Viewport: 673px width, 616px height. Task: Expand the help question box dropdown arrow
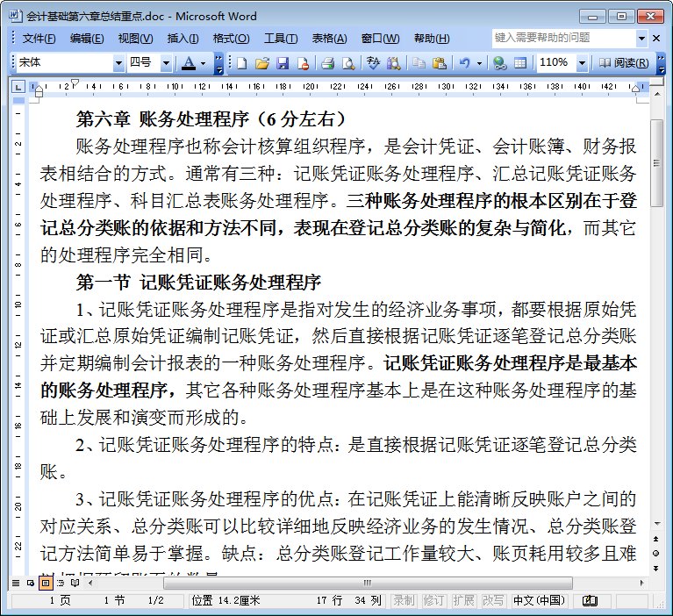point(641,39)
